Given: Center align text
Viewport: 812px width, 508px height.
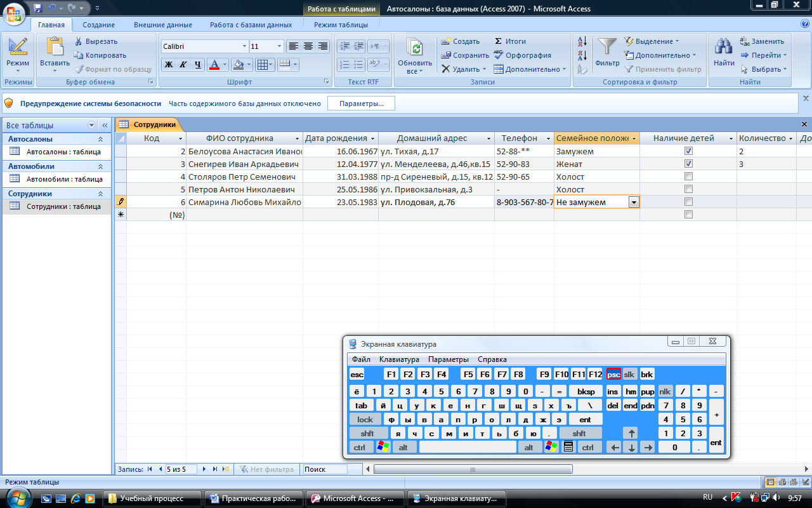Looking at the screenshot, I should [308, 46].
